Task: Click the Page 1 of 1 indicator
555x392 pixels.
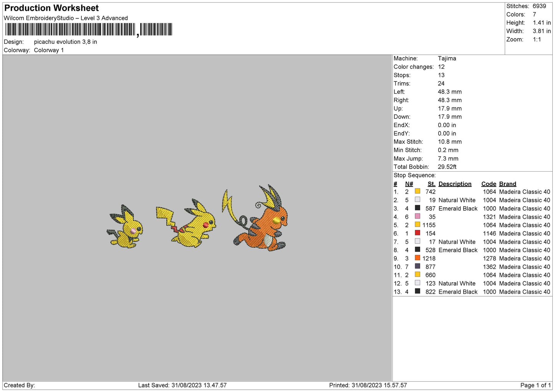Action: pyautogui.click(x=535, y=385)
